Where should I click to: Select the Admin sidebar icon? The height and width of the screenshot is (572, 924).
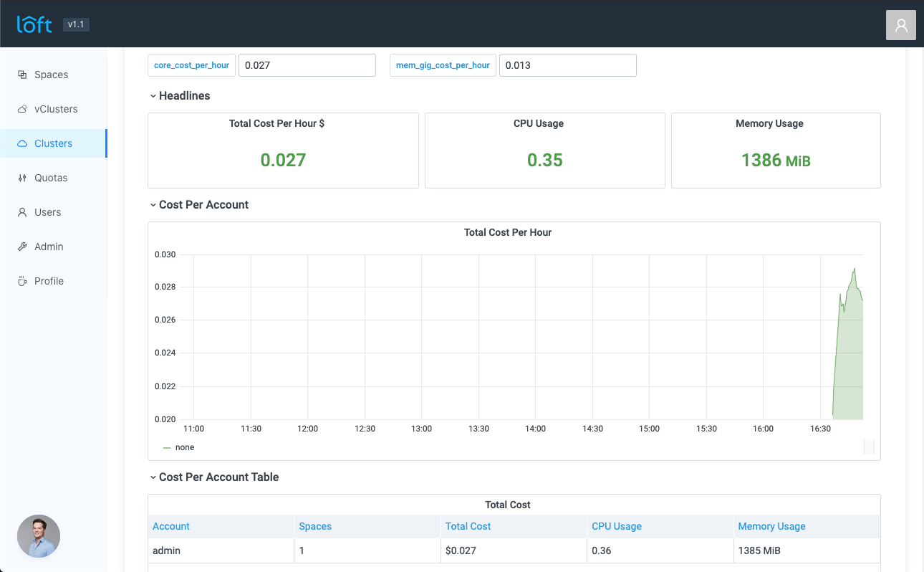pos(21,246)
